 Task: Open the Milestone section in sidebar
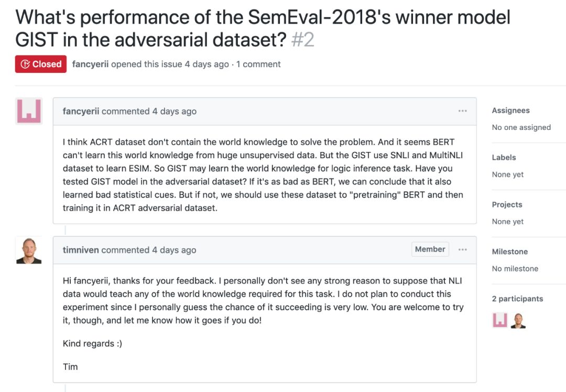[x=509, y=252]
